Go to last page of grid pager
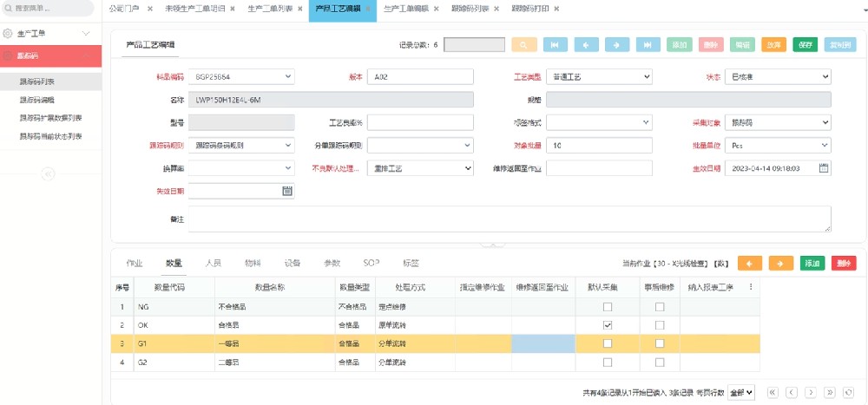868x405 pixels. click(x=829, y=392)
